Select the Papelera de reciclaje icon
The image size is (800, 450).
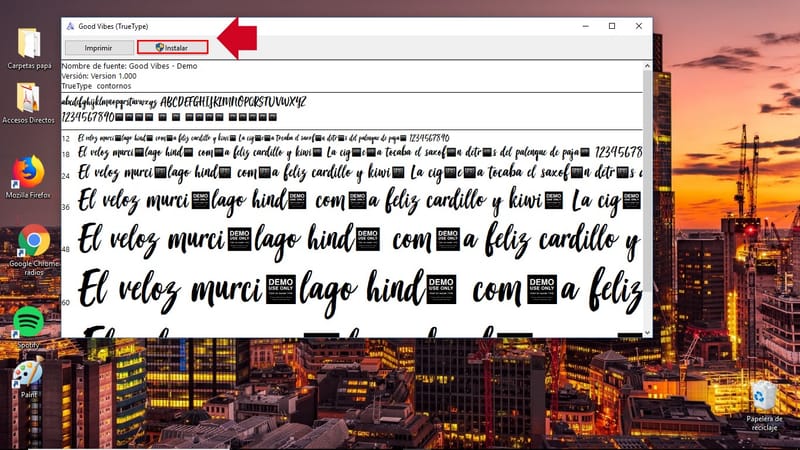pyautogui.click(x=764, y=406)
